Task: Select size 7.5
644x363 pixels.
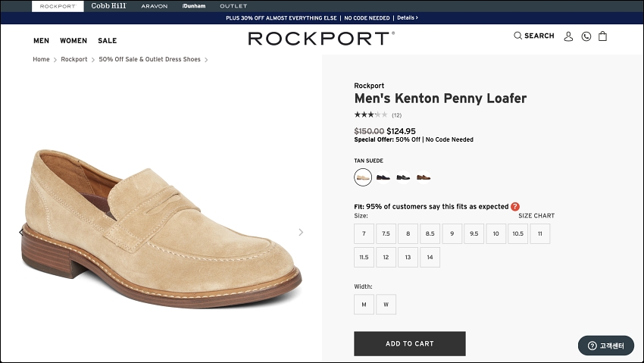Action: point(386,233)
